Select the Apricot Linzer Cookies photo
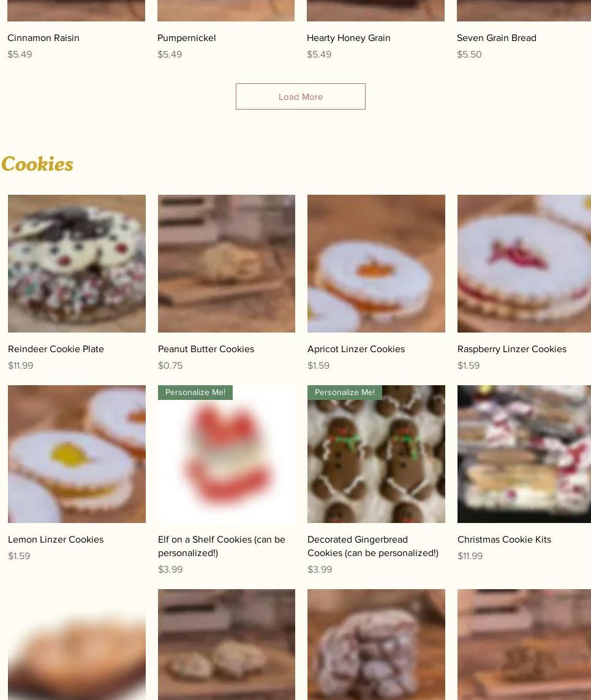Viewport: 591px width, 700px height. coord(376,263)
